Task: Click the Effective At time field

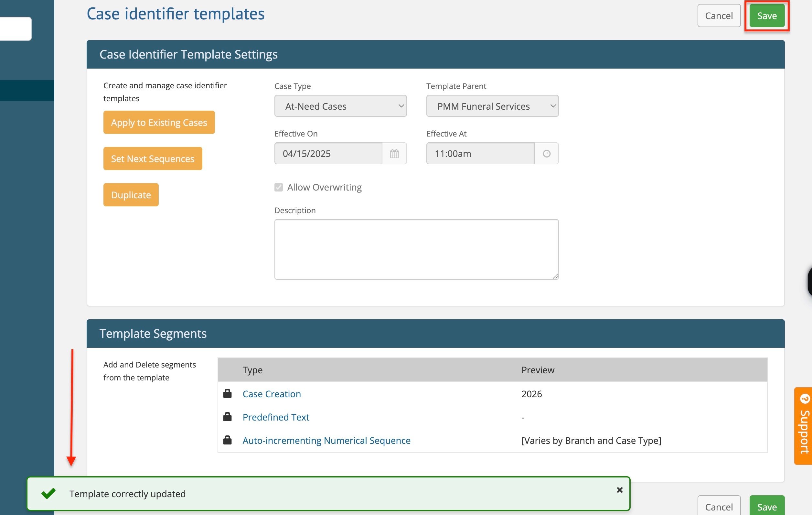Action: pos(480,154)
